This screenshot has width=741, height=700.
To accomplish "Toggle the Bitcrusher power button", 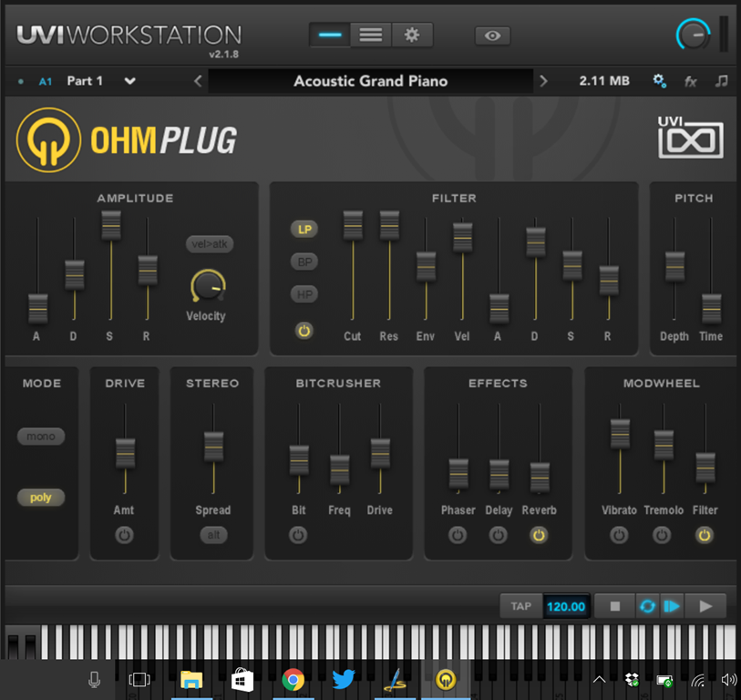I will point(298,535).
